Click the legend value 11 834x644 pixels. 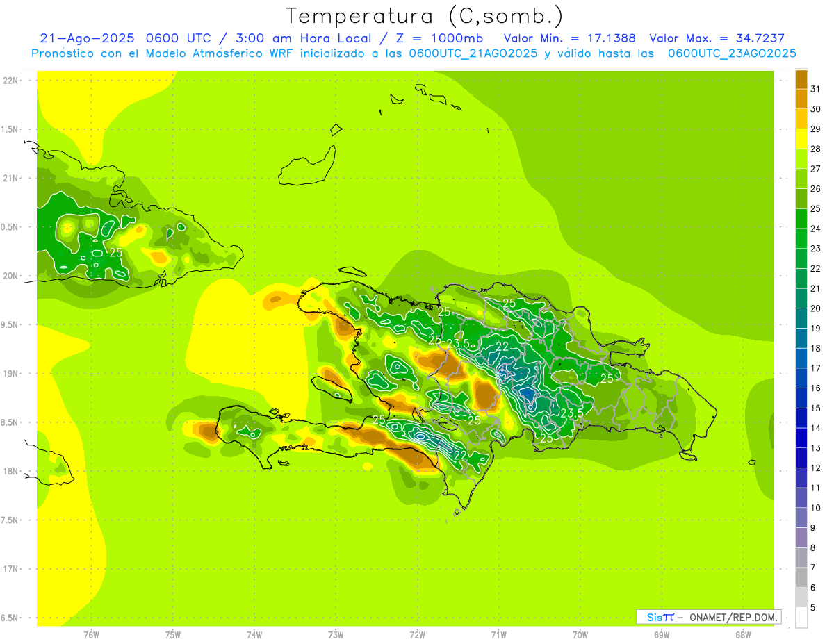pyautogui.click(x=816, y=488)
